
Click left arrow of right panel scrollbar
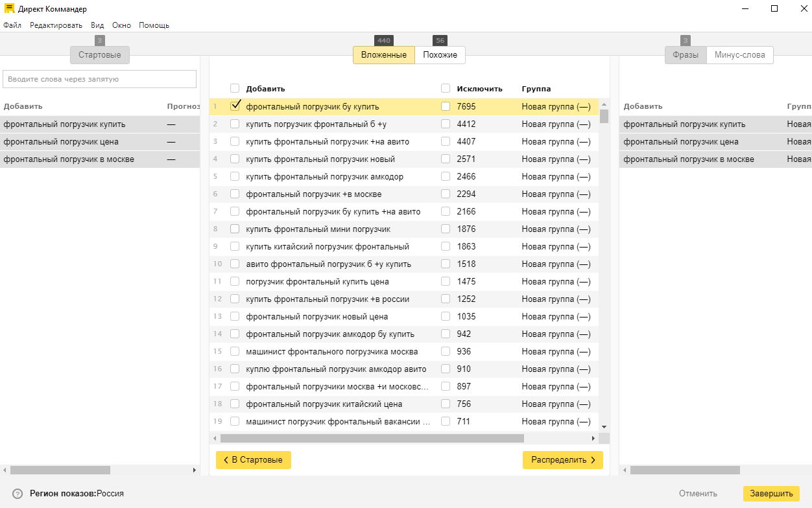pyautogui.click(x=624, y=470)
